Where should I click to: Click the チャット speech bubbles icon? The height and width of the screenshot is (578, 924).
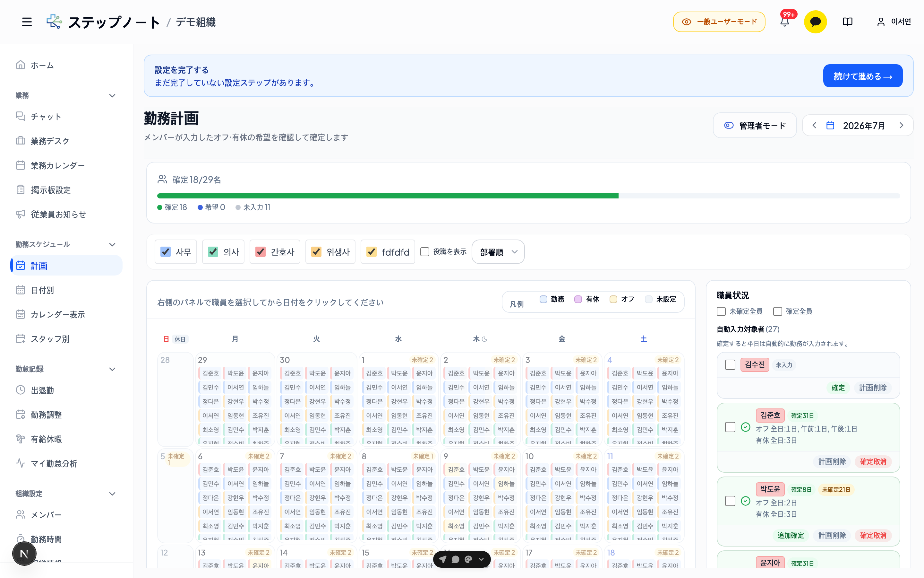21,116
